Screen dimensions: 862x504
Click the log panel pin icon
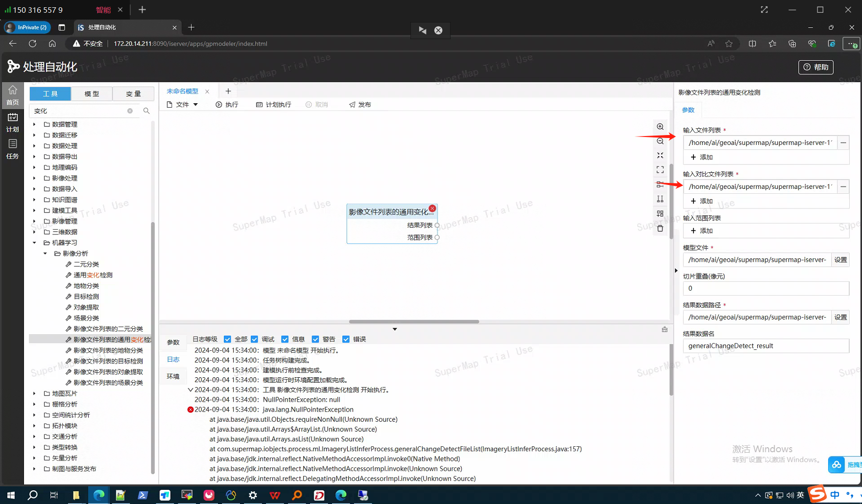pyautogui.click(x=665, y=329)
